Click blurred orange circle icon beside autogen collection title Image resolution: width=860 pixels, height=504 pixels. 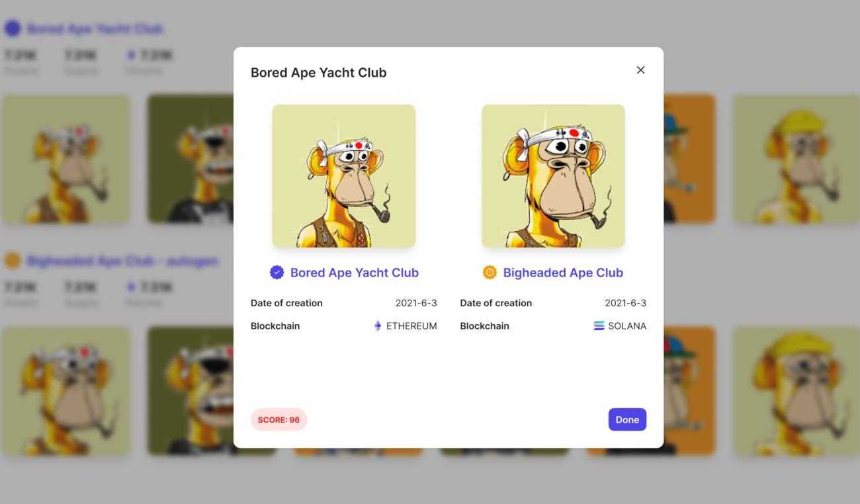point(13,261)
